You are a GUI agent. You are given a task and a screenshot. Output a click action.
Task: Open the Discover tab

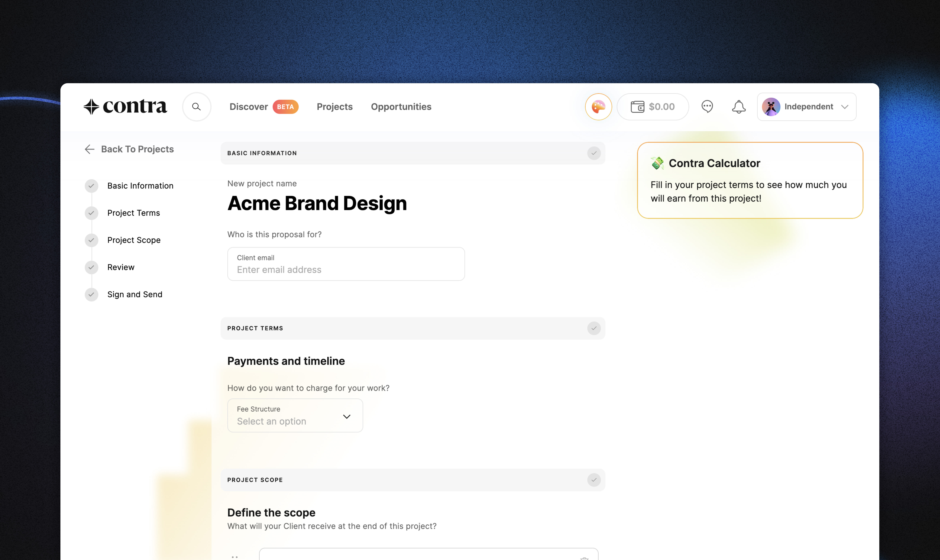point(249,107)
